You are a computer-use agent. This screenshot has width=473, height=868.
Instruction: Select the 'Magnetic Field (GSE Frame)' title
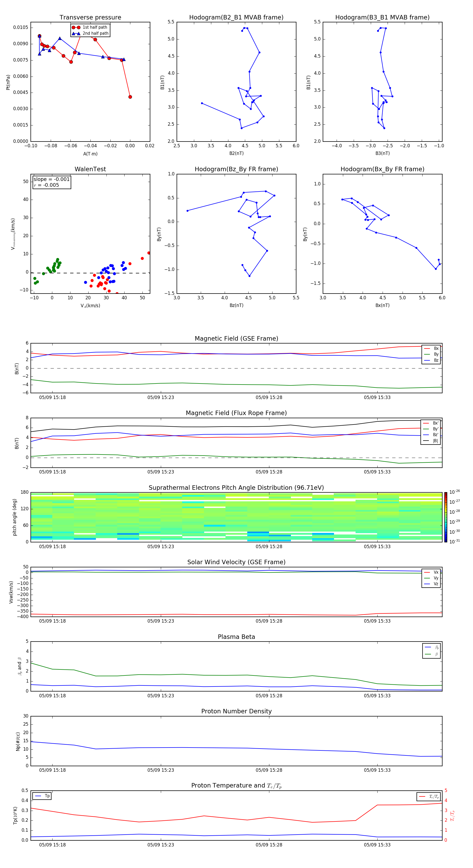[236, 339]
